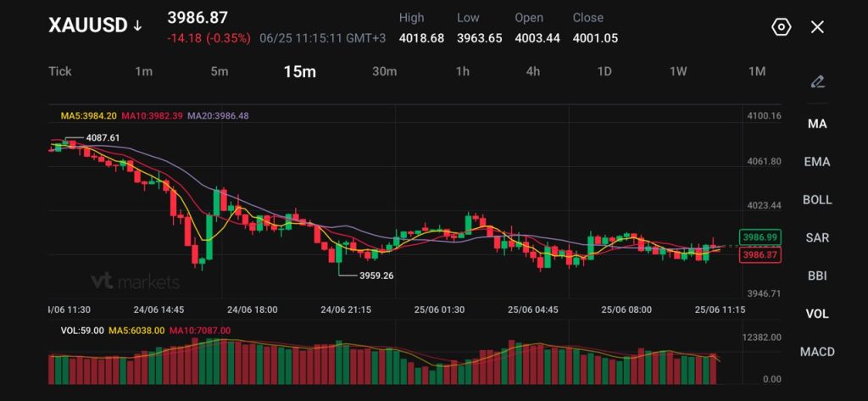Click the 12382.00 volume axis label
Viewport: 868px width, 401px height.
pos(762,337)
